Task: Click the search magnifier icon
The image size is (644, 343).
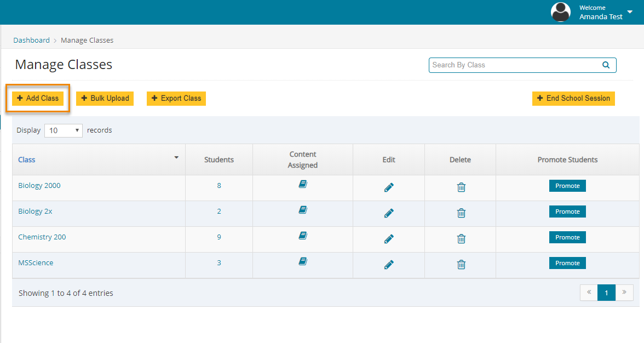Action: pyautogui.click(x=606, y=65)
